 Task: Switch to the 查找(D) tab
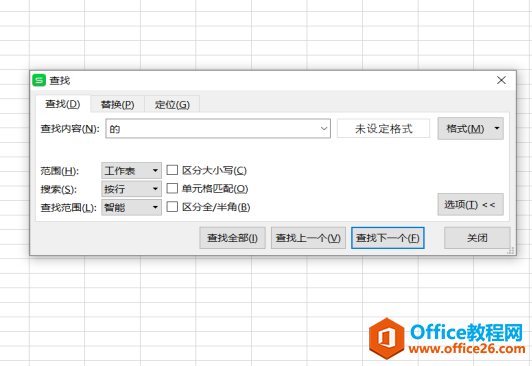(63, 104)
